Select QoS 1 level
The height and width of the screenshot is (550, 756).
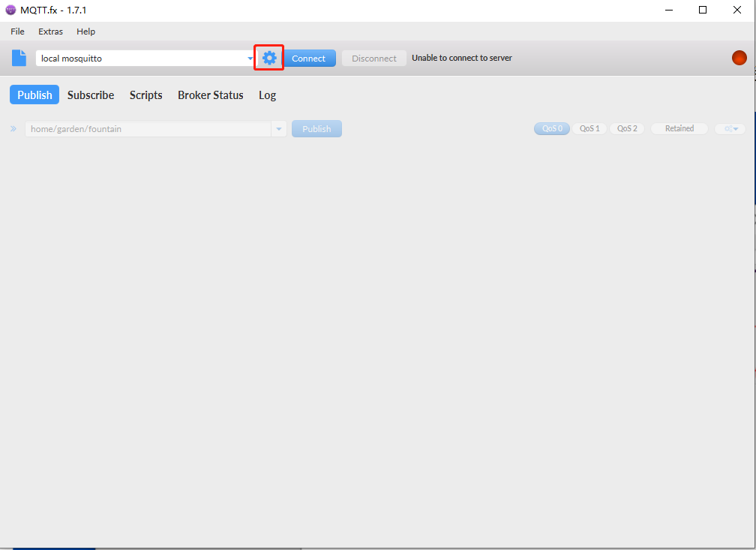click(x=589, y=128)
